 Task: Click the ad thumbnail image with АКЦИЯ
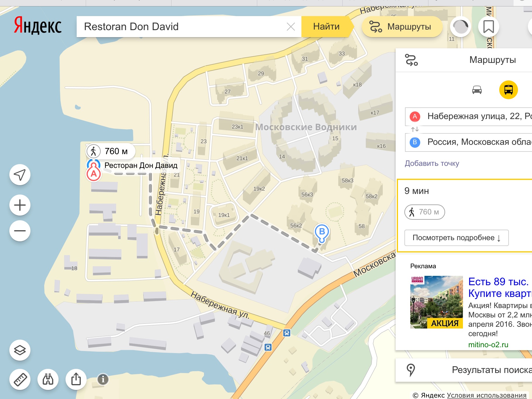point(437,302)
